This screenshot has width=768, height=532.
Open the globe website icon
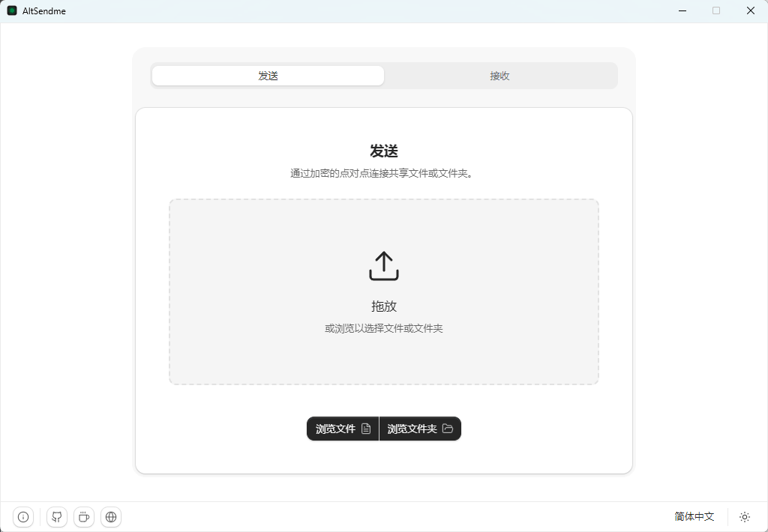pos(111,517)
